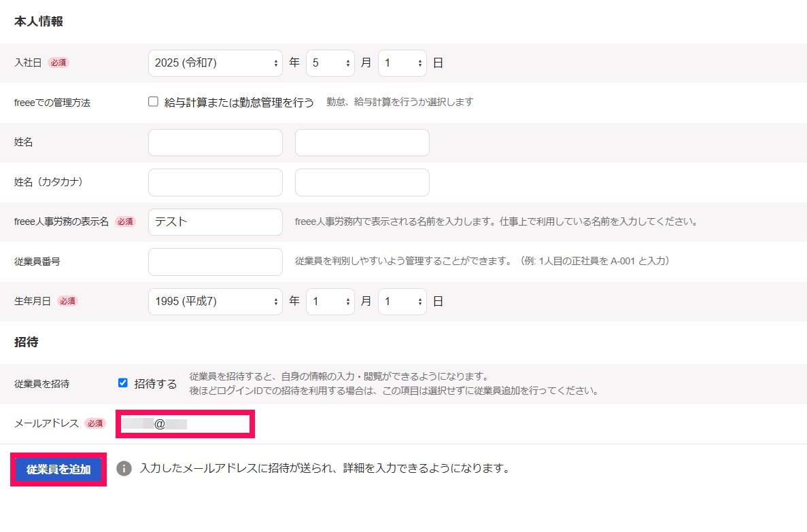Click the 招待 section heading
The image size is (807, 532).
tap(27, 342)
